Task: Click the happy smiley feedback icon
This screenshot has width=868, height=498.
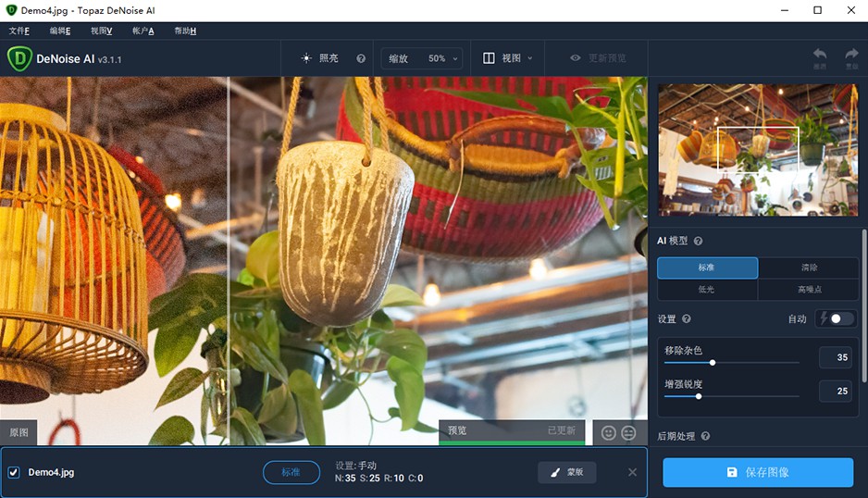Action: (608, 432)
